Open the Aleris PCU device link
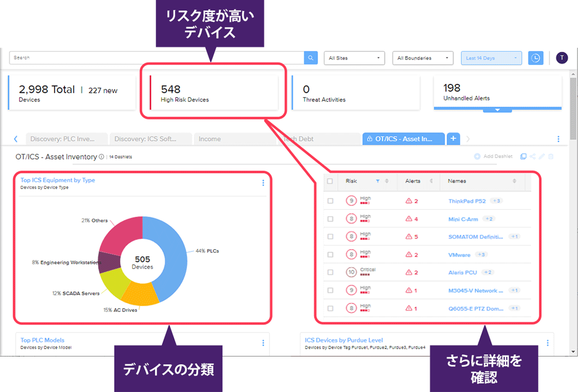Screen dimensions: 578x392 462,273
